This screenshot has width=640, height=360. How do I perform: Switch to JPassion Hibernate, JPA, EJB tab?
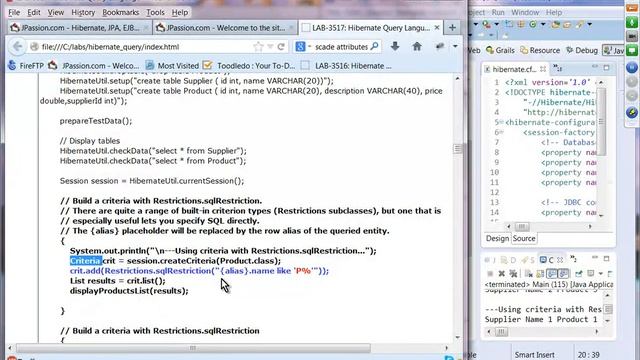click(80, 28)
